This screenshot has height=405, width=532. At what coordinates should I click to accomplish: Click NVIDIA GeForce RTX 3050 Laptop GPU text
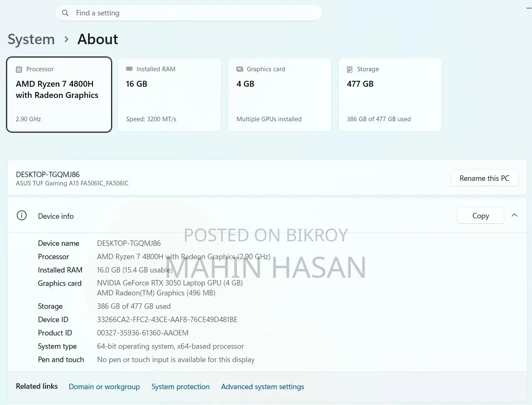click(170, 283)
